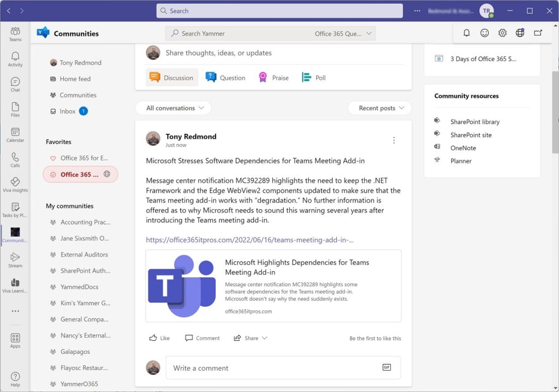
Task: Open post options three-dot menu
Action: pyautogui.click(x=394, y=140)
